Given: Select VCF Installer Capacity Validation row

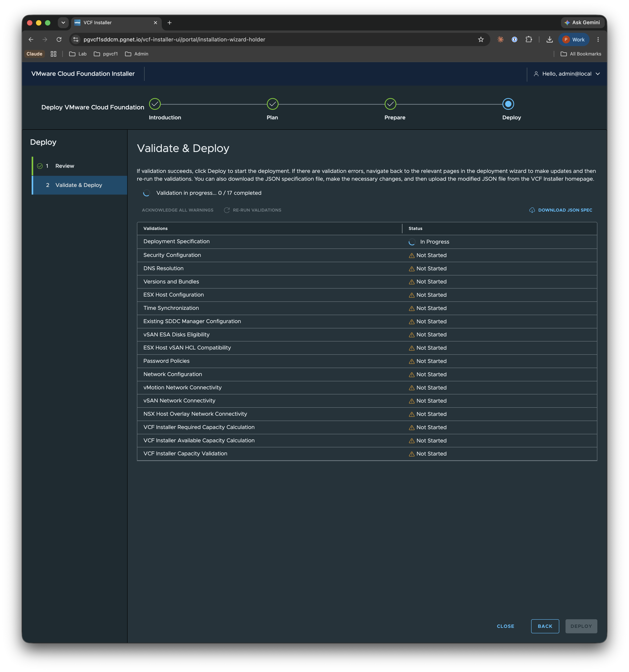Looking at the screenshot, I should click(367, 454).
